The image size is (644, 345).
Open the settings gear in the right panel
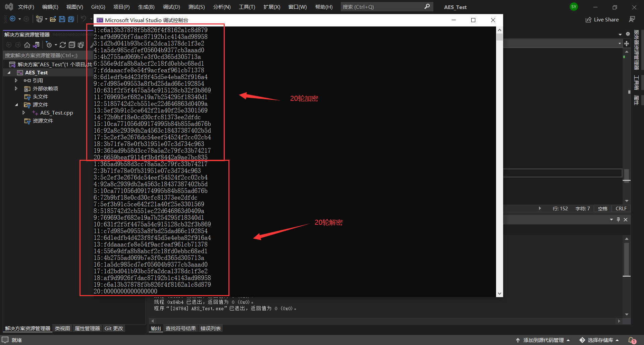(x=628, y=33)
